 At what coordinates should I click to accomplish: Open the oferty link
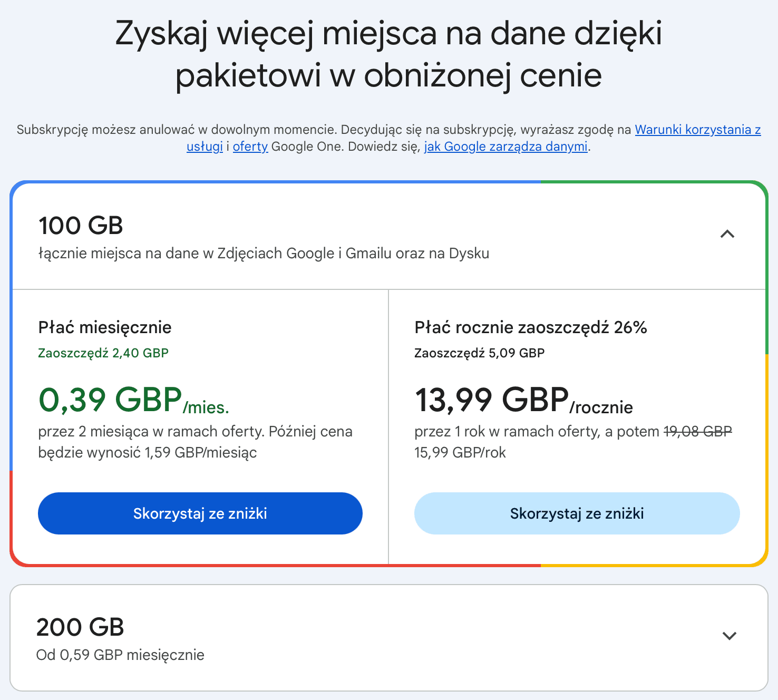[x=250, y=147]
